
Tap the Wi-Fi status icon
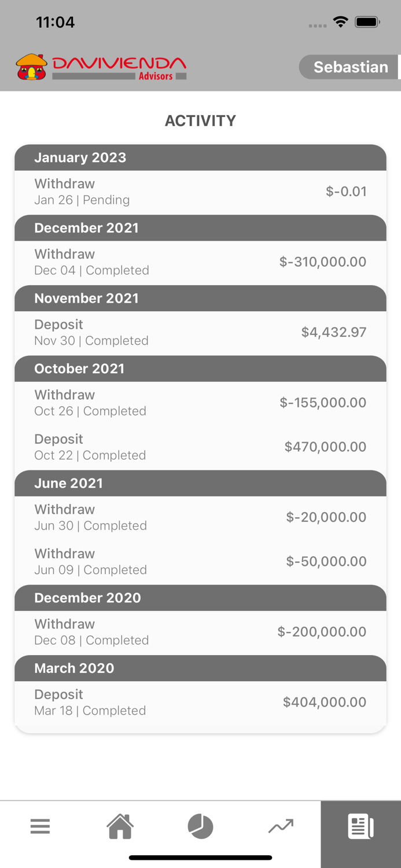point(340,22)
